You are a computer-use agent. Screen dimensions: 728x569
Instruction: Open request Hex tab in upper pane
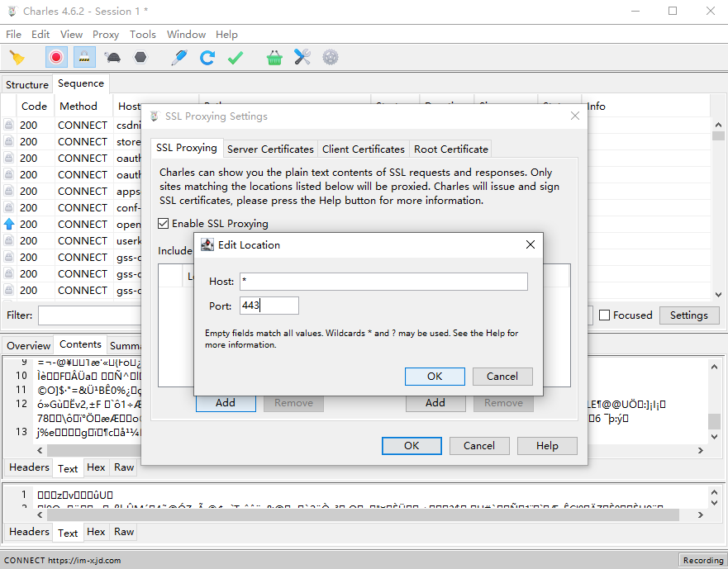click(x=96, y=467)
